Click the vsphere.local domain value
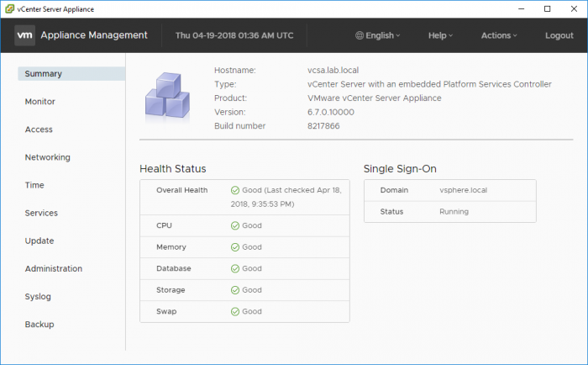The height and width of the screenshot is (365, 588). click(x=463, y=190)
